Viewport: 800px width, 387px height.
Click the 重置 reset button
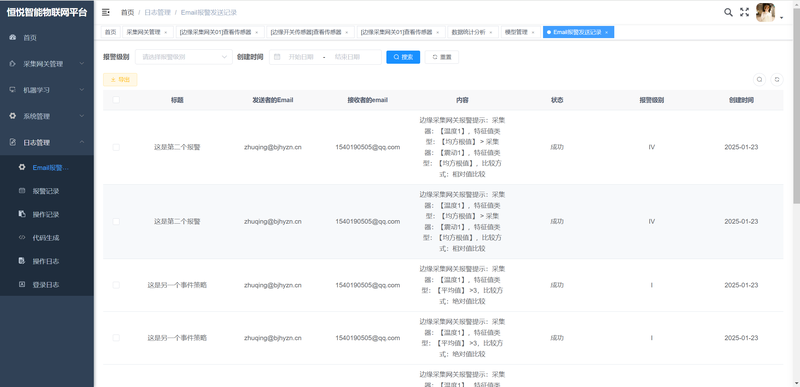441,57
